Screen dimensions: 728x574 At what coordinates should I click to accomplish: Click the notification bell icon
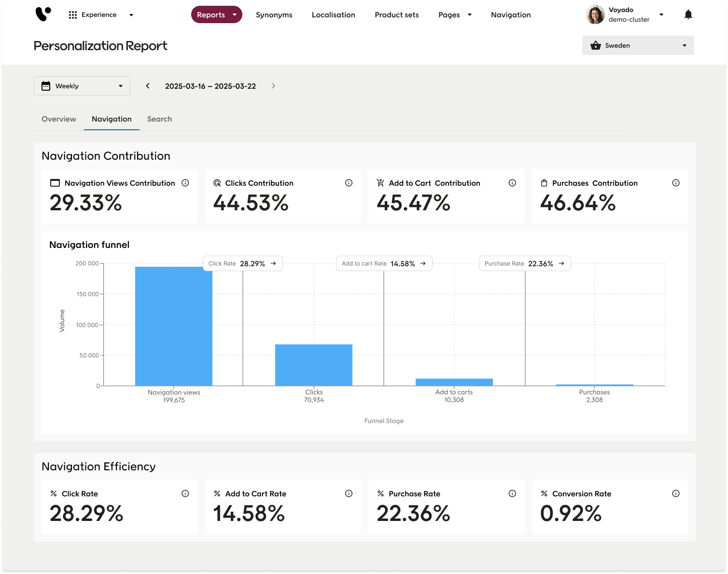point(688,14)
